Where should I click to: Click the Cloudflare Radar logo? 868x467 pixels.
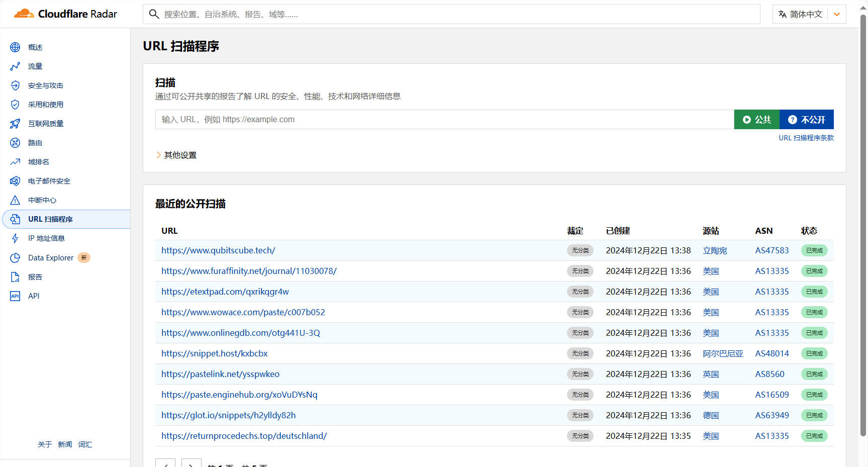65,14
